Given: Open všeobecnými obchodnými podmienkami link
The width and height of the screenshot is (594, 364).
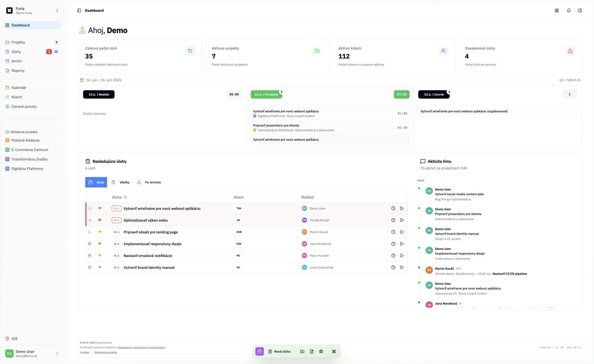Looking at the screenshot, I should 141,347.
